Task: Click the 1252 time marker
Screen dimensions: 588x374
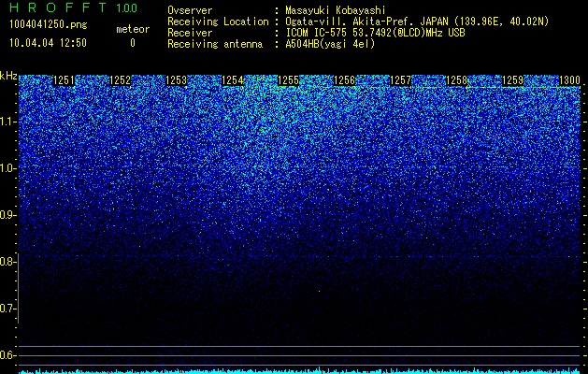Action: coord(120,80)
